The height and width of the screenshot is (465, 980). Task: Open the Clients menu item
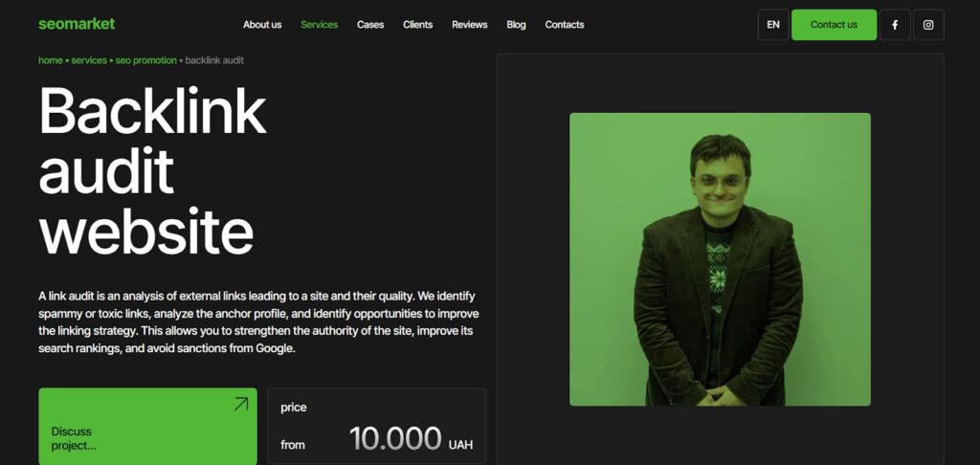417,25
